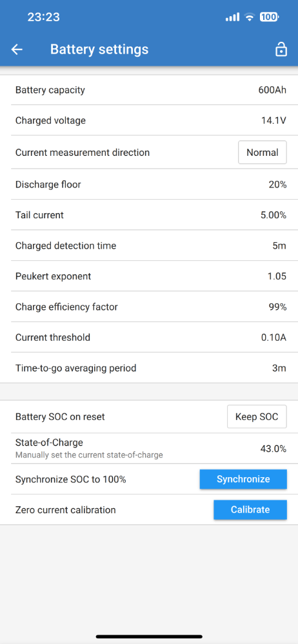Edit the Charge efficiency factor 99% value
Screen dimensions: 298x644
coord(278,307)
